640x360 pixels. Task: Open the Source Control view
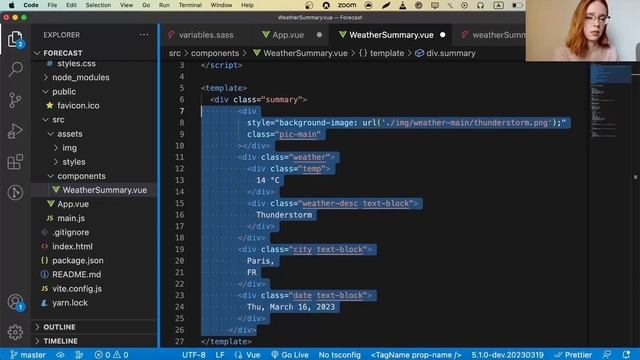coord(15,100)
